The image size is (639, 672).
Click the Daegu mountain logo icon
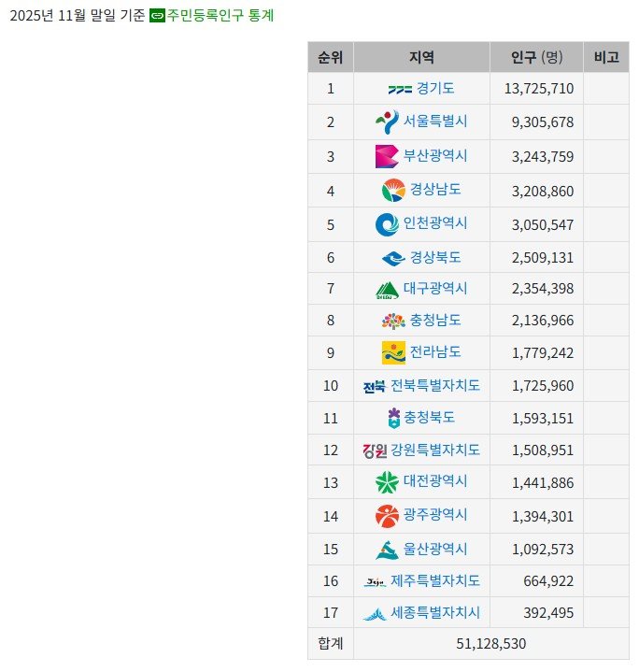coord(387,290)
